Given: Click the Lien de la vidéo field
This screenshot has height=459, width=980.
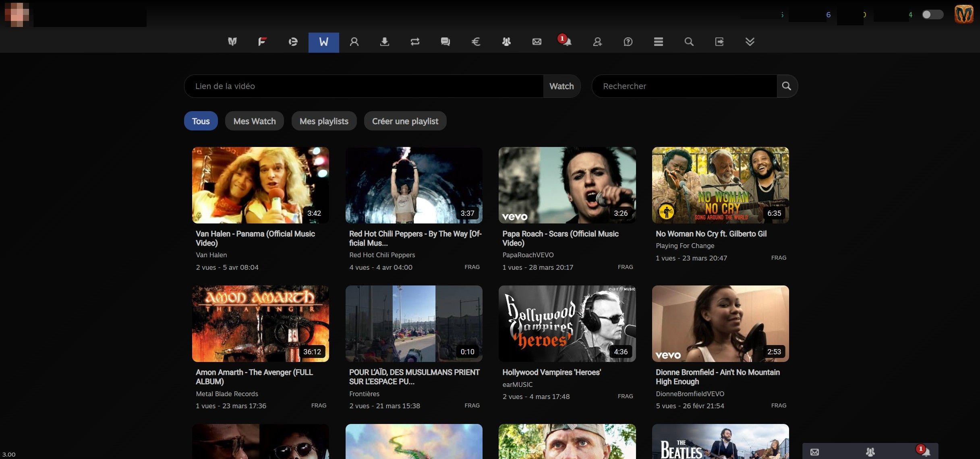Looking at the screenshot, I should tap(363, 86).
